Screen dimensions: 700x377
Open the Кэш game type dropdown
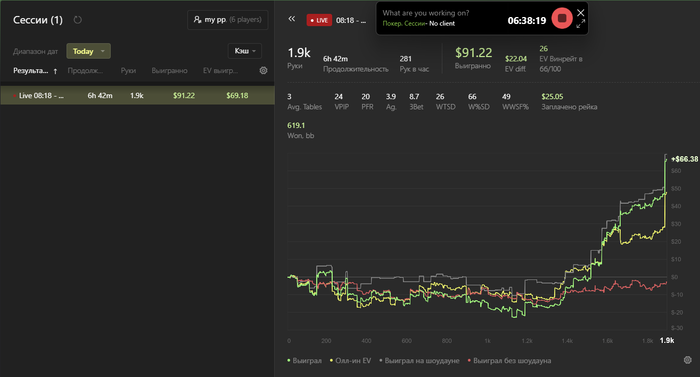pos(245,51)
